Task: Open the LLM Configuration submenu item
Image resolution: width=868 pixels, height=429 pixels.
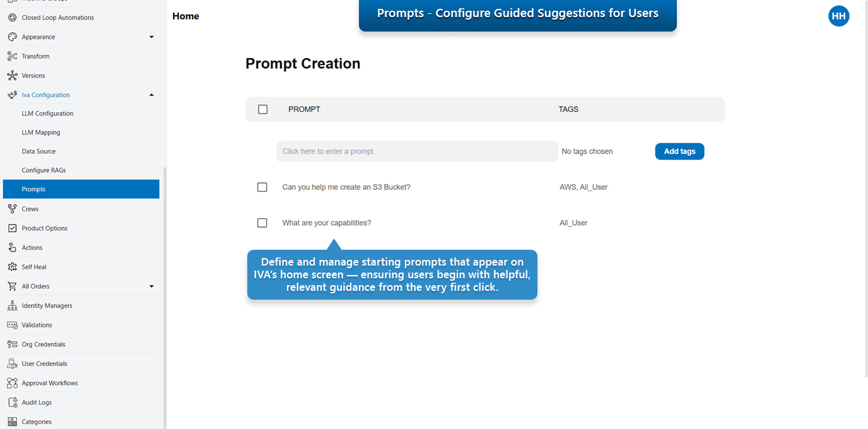Action: (47, 114)
